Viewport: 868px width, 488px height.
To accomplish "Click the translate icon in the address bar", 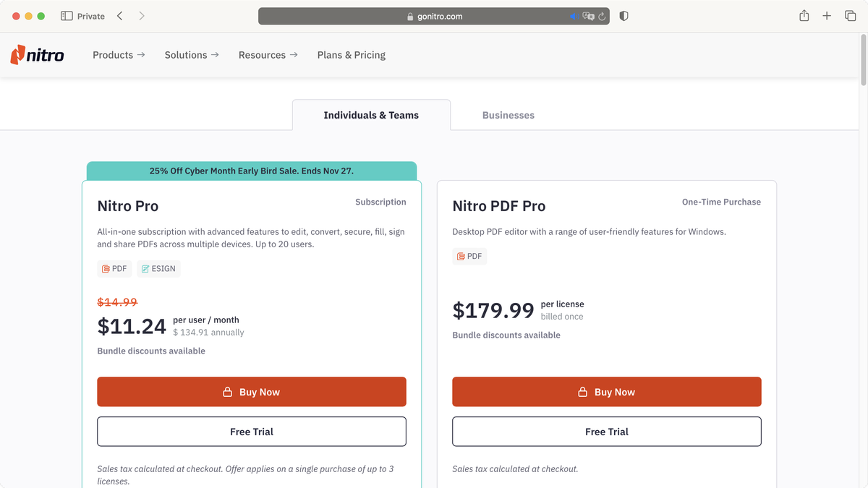I will pyautogui.click(x=588, y=15).
